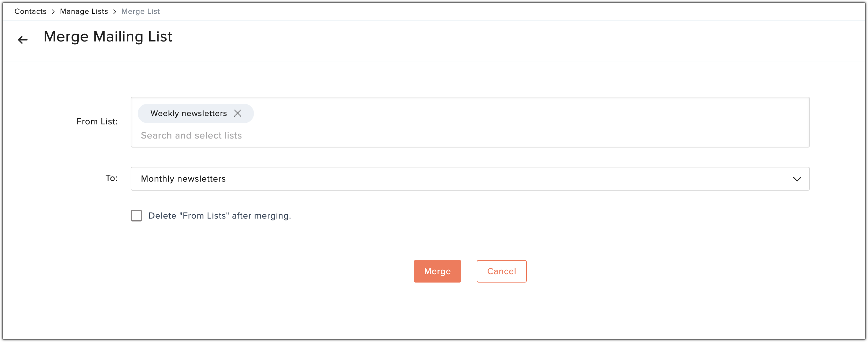Click the chevron separator after Contacts breadcrumb
868x342 pixels.
(x=53, y=12)
